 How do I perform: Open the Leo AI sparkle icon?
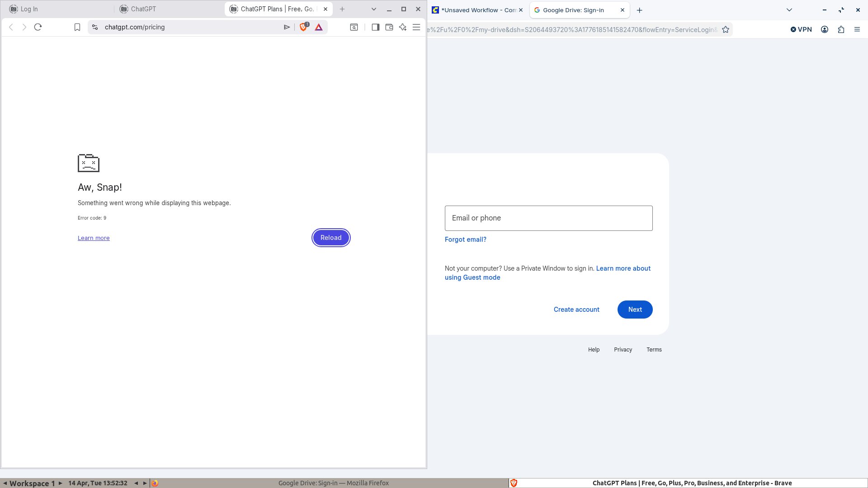(x=403, y=27)
